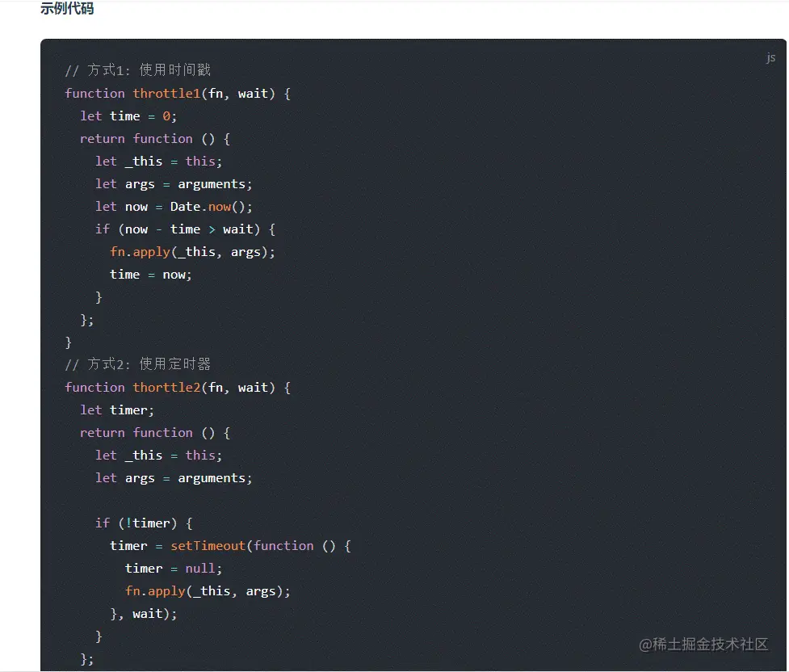This screenshot has width=789, height=672.
Task: Click the "示例代码" heading
Action: click(67, 8)
